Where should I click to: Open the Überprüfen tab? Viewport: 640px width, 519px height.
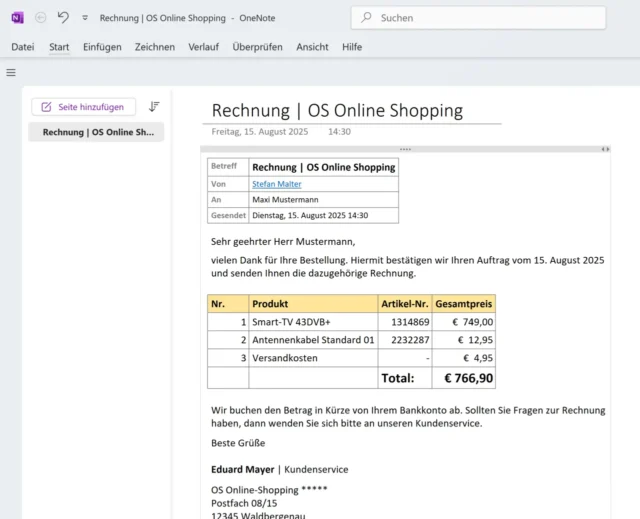(257, 47)
